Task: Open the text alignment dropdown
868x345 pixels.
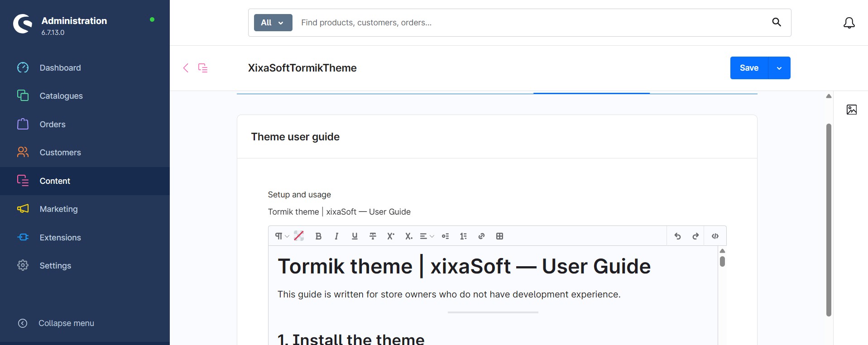Action: coord(427,236)
